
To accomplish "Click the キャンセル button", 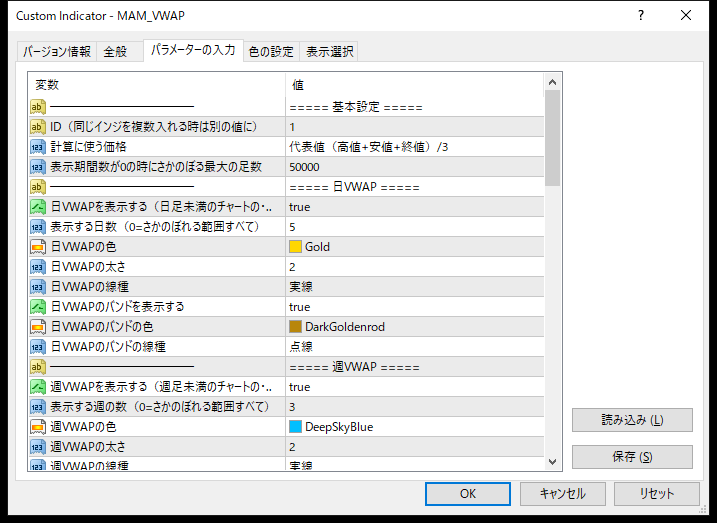I will click(x=562, y=494).
